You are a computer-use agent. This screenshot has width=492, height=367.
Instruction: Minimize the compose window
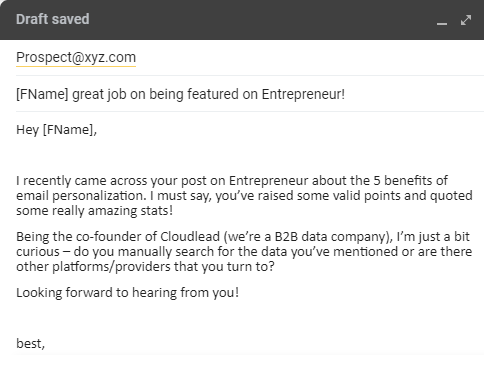(442, 20)
